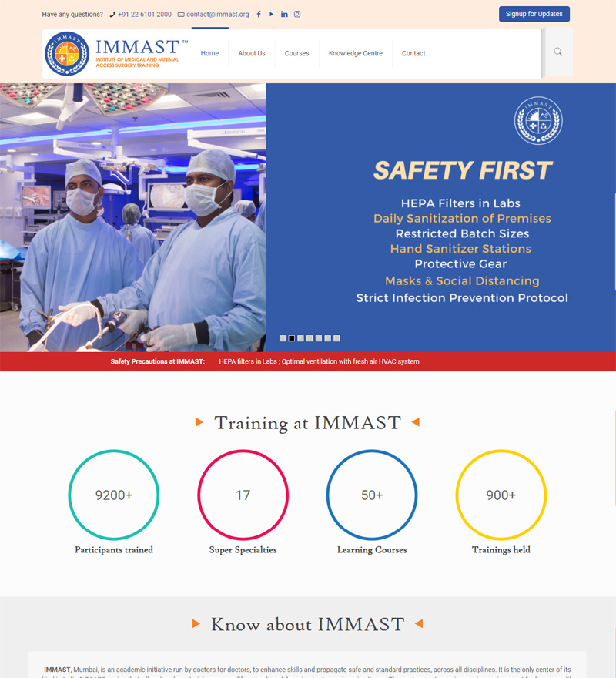
Task: Click the phone icon beside +91 number
Action: pos(112,15)
